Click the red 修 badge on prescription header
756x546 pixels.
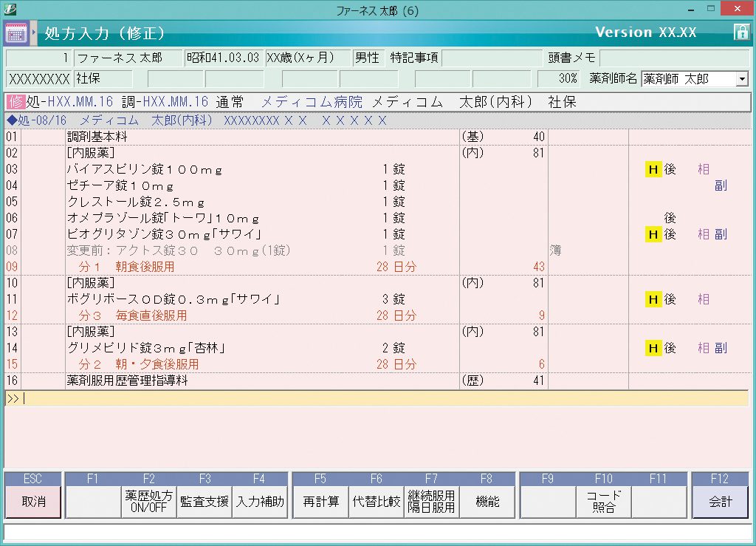16,102
